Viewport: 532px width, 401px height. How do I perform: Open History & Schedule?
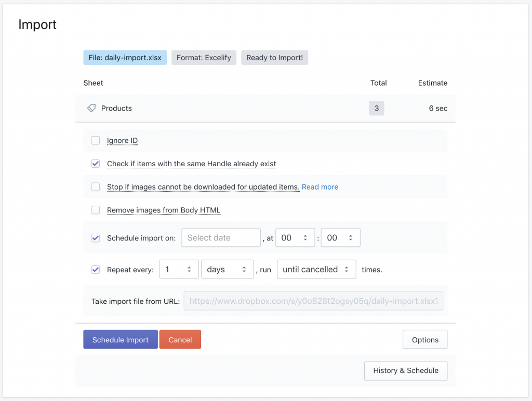tap(405, 370)
